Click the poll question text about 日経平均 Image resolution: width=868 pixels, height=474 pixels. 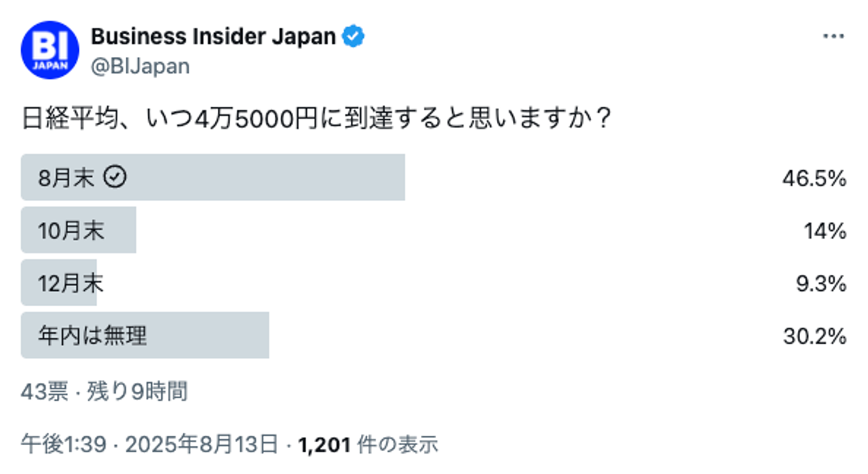318,117
